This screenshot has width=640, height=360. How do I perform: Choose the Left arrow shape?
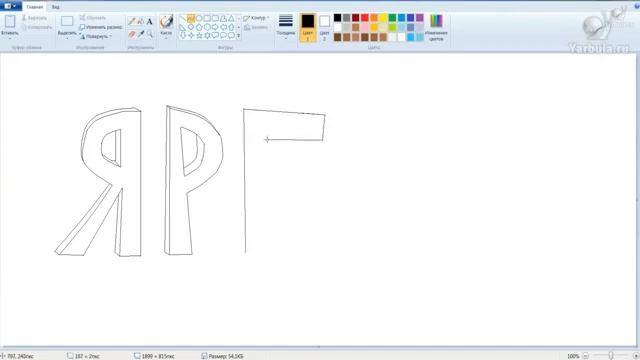[223, 27]
